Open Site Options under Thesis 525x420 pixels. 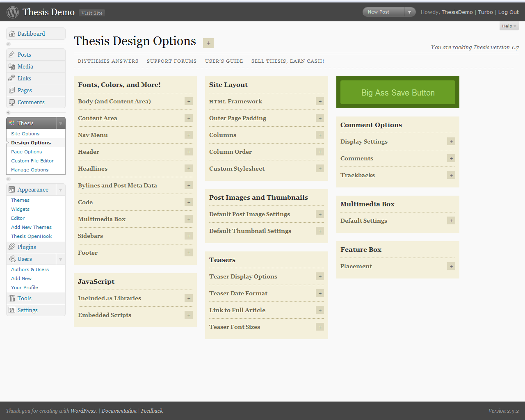click(25, 134)
